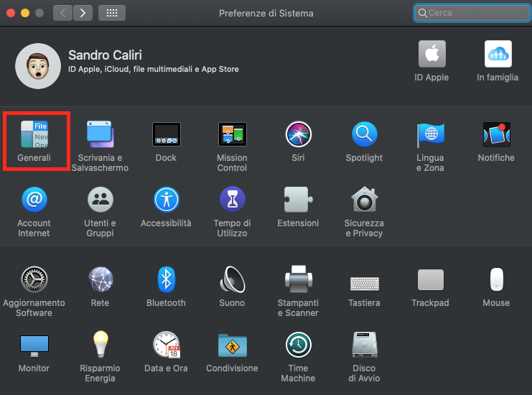Focus the Cerca search field
532x395 pixels.
(472, 13)
